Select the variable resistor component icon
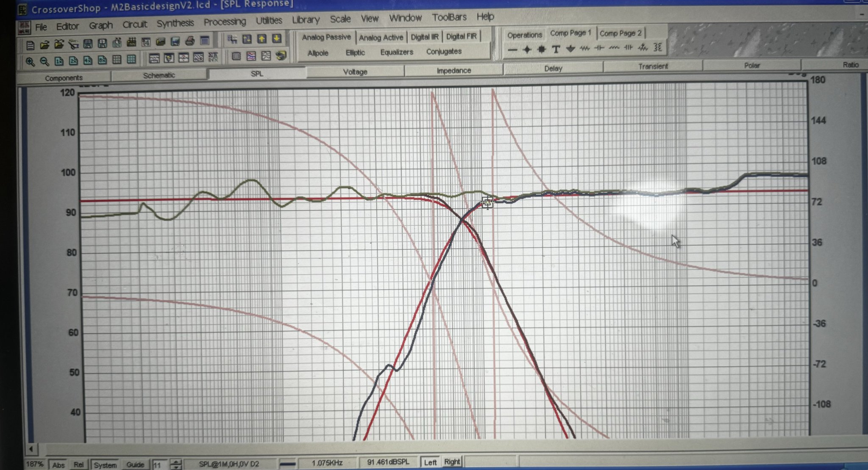 point(643,47)
